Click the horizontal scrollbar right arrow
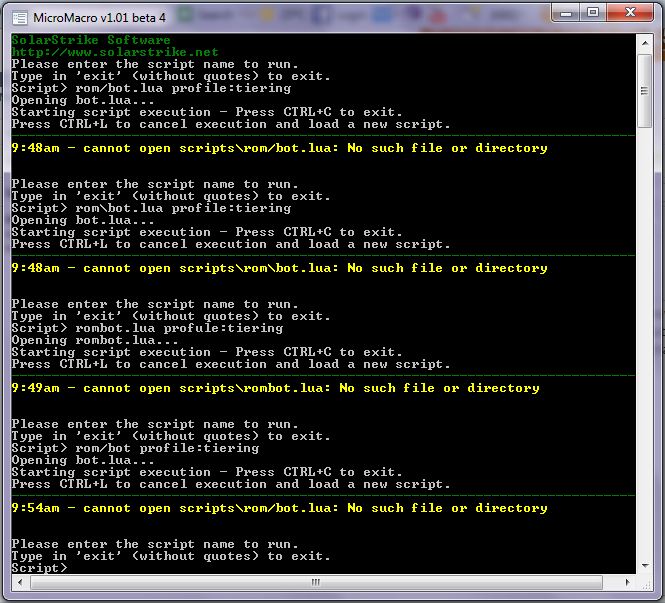The height and width of the screenshot is (603, 665). click(628, 582)
